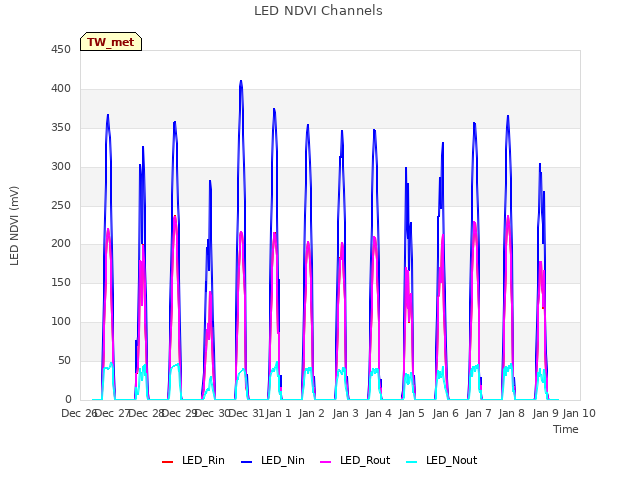The height and width of the screenshot is (480, 640).
Task: Toggle the LED_Rout legend entry
Action: 355,461
